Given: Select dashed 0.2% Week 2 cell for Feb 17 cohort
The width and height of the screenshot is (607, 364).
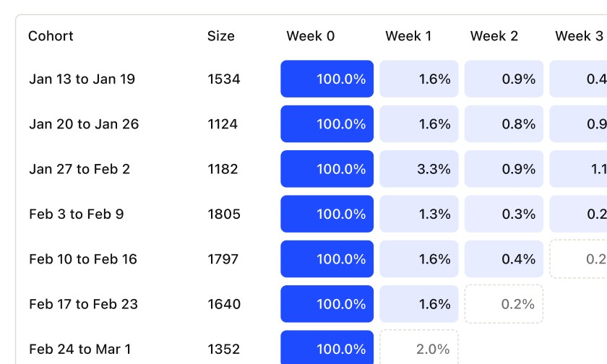Looking at the screenshot, I should 504,304.
